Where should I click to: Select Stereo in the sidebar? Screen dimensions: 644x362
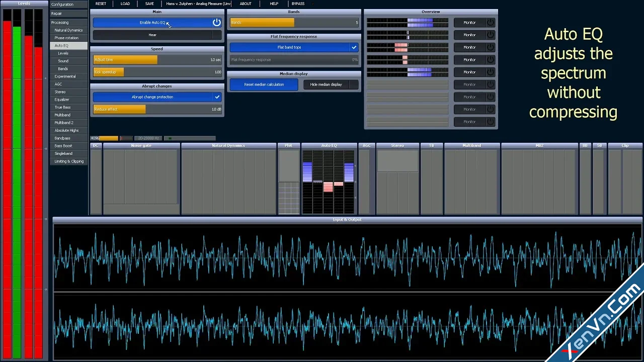coord(68,92)
